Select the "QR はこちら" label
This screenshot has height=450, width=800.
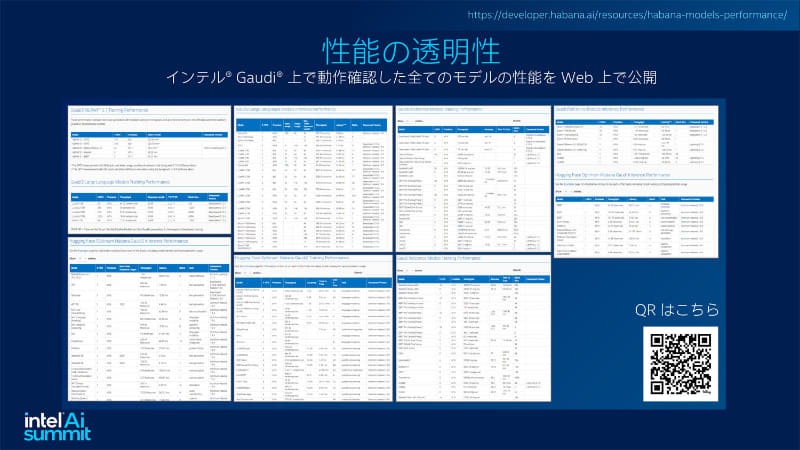pyautogui.click(x=677, y=310)
